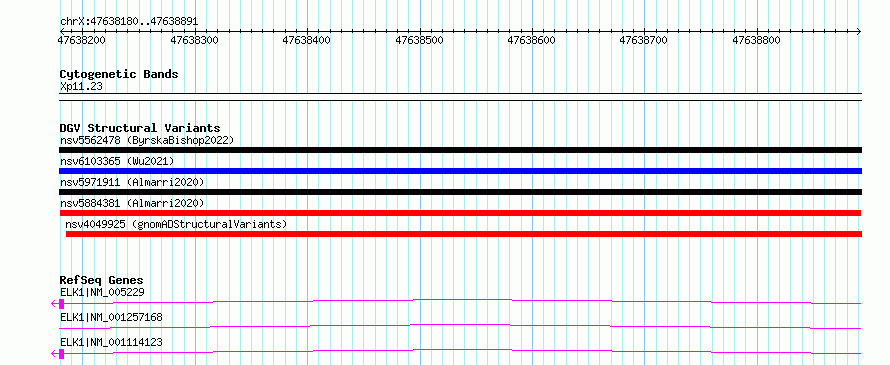
Task: Click the magenta exon block of NM_001114123
Action: click(61, 354)
